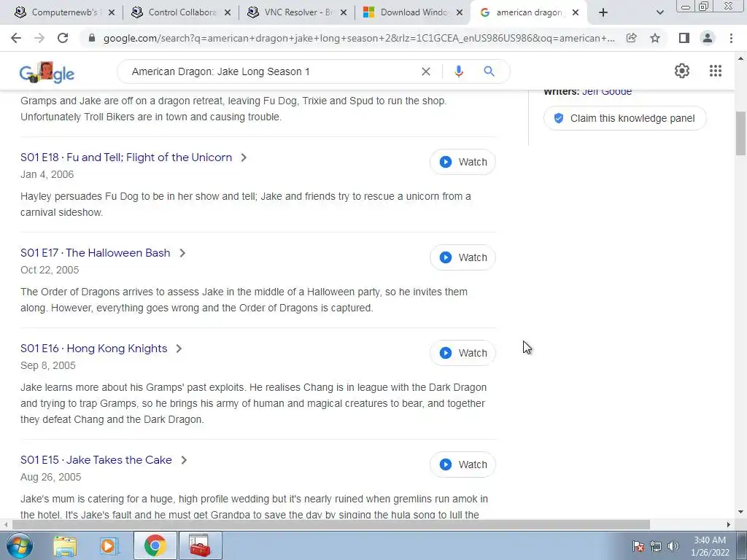
Task: Open Google quick settings gear
Action: pyautogui.click(x=682, y=71)
